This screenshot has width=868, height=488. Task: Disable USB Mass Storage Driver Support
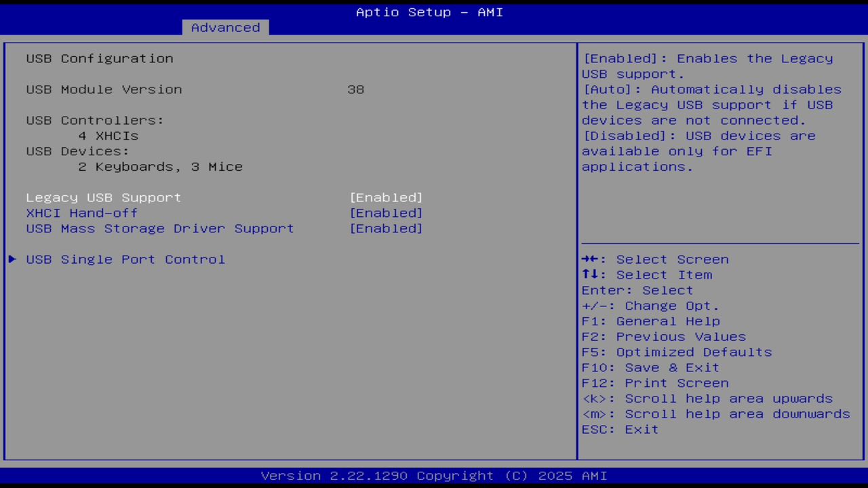(x=386, y=228)
